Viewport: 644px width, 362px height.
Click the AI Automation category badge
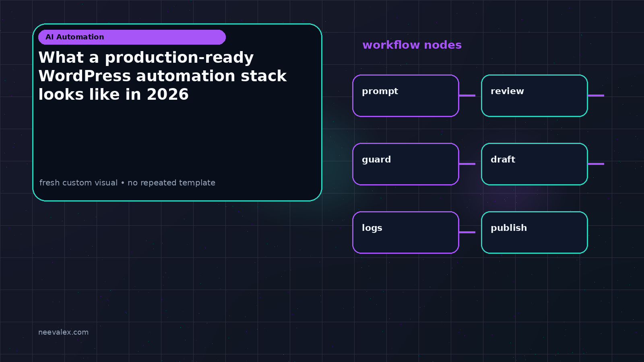pyautogui.click(x=132, y=37)
